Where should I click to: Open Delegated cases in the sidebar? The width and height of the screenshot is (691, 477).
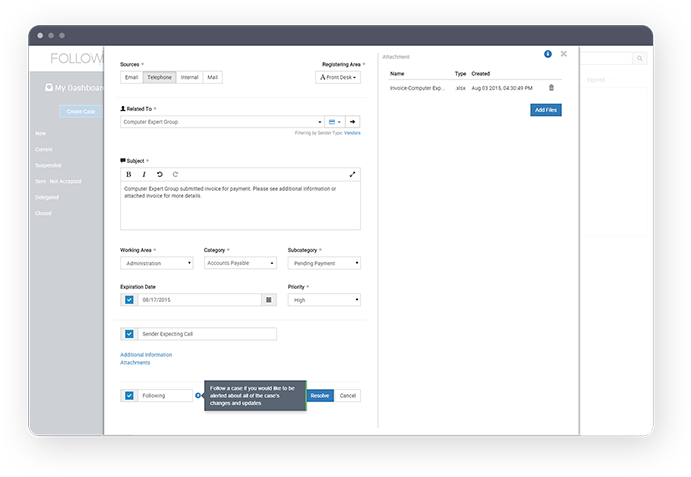point(47,197)
